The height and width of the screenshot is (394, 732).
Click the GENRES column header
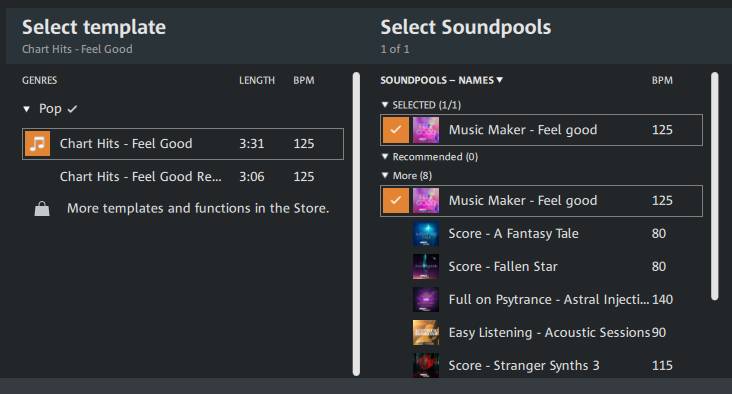click(39, 80)
